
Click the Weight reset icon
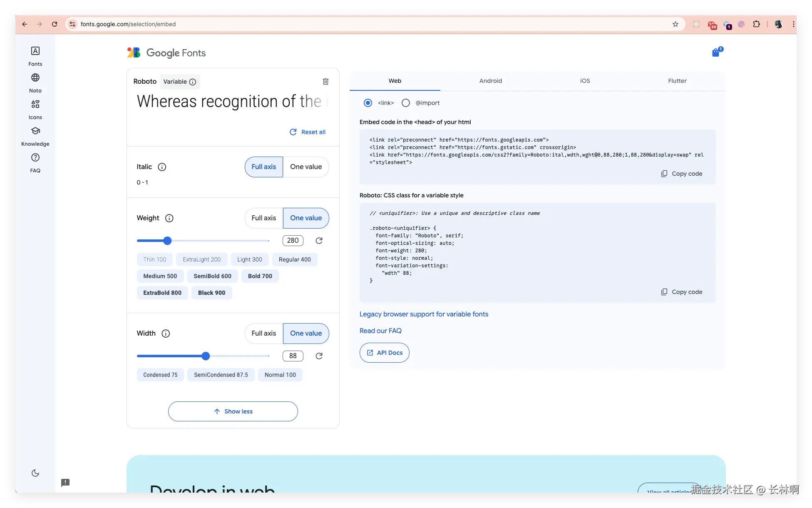click(319, 241)
